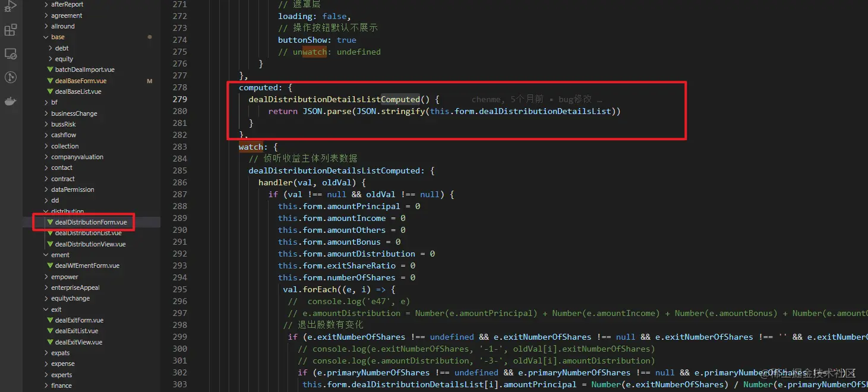Image resolution: width=868 pixels, height=392 pixels.
Task: Click line number 286 in the gutter
Action: [x=179, y=182]
